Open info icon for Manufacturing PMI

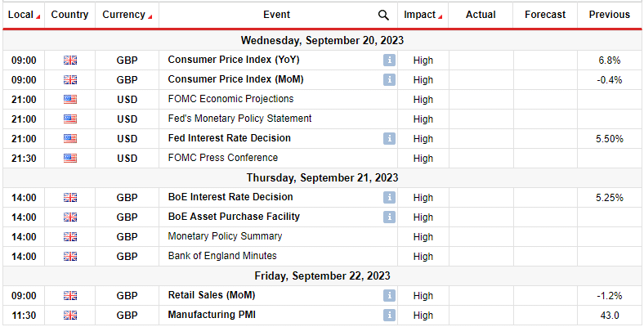(x=389, y=315)
